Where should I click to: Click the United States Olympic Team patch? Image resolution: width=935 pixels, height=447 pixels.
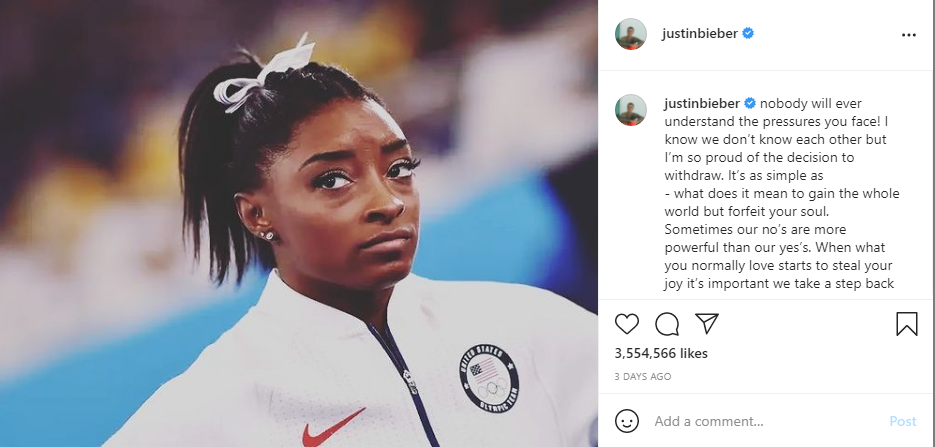tap(489, 379)
